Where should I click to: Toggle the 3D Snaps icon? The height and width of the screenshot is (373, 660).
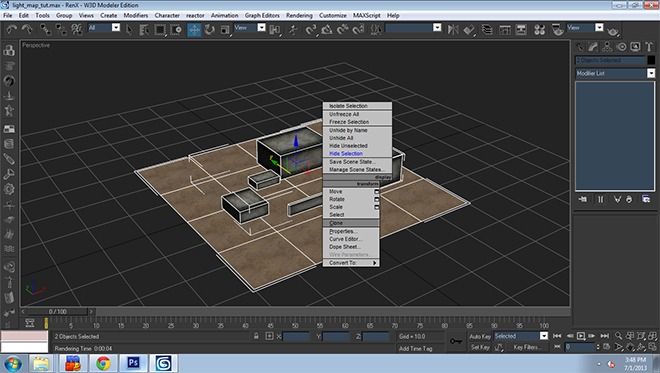311,29
